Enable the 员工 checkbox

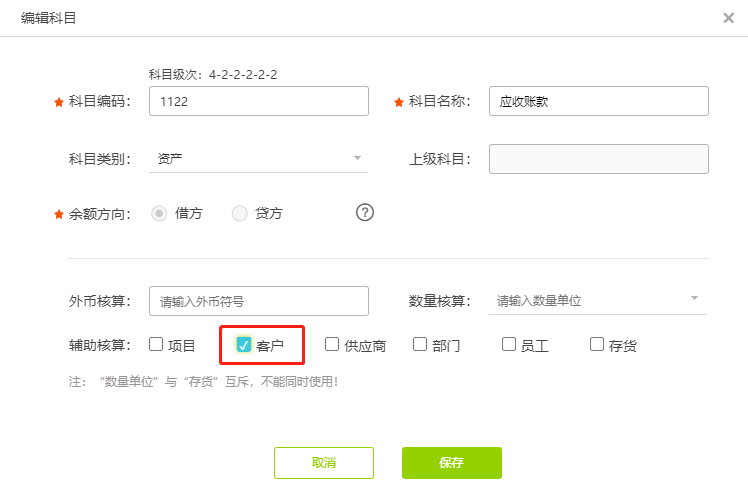click(x=508, y=345)
